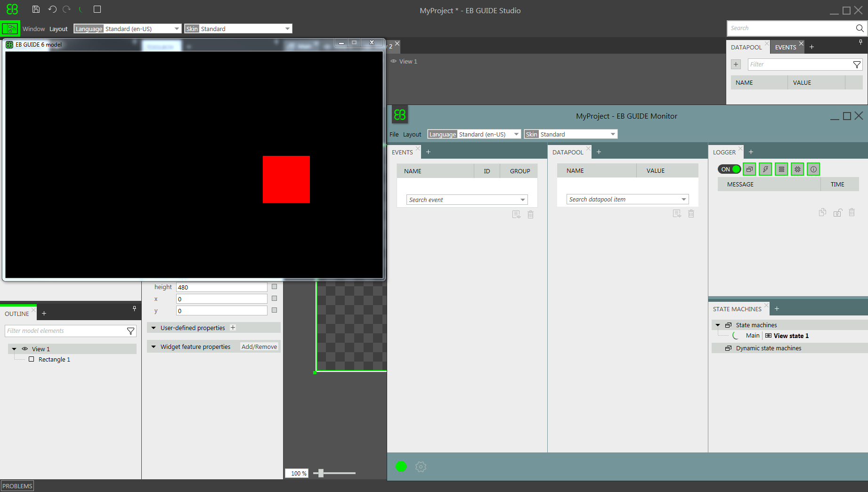Click the outline filter funnel icon

(130, 331)
